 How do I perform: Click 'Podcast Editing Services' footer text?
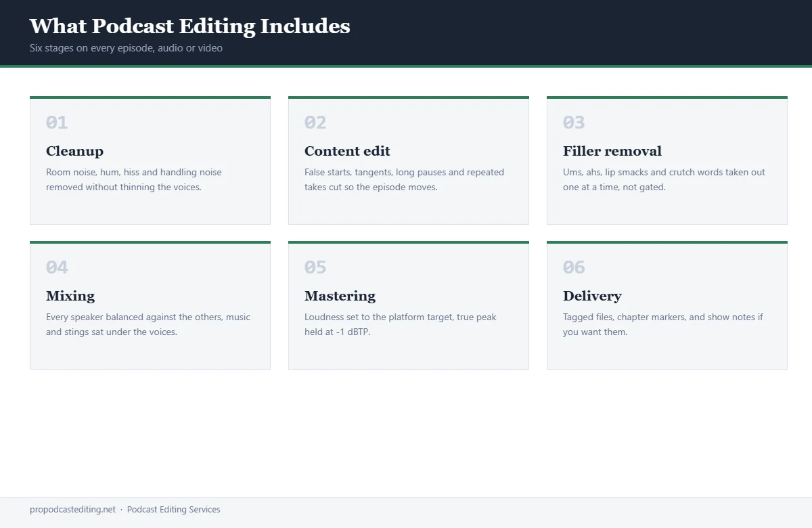(173, 510)
